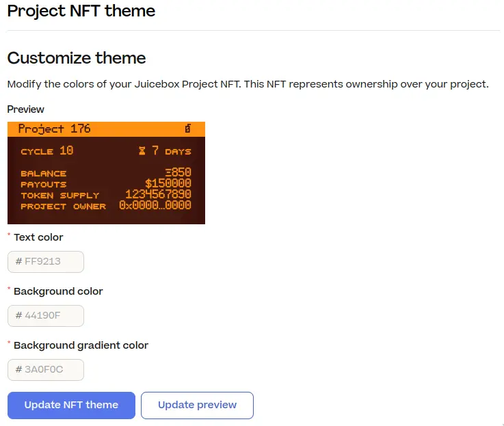Click the Customize theme heading
Image resolution: width=504 pixels, height=426 pixels.
(77, 58)
